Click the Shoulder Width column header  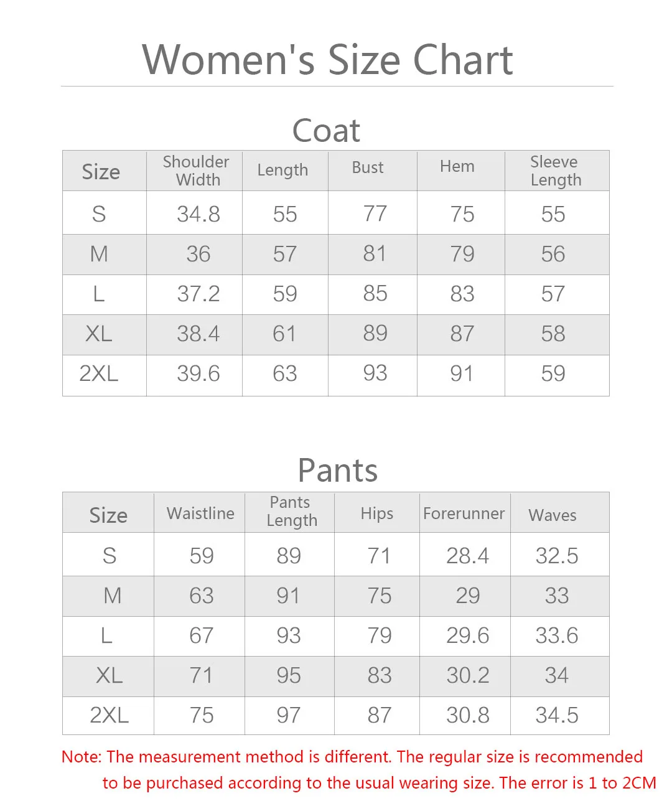pyautogui.click(x=196, y=171)
